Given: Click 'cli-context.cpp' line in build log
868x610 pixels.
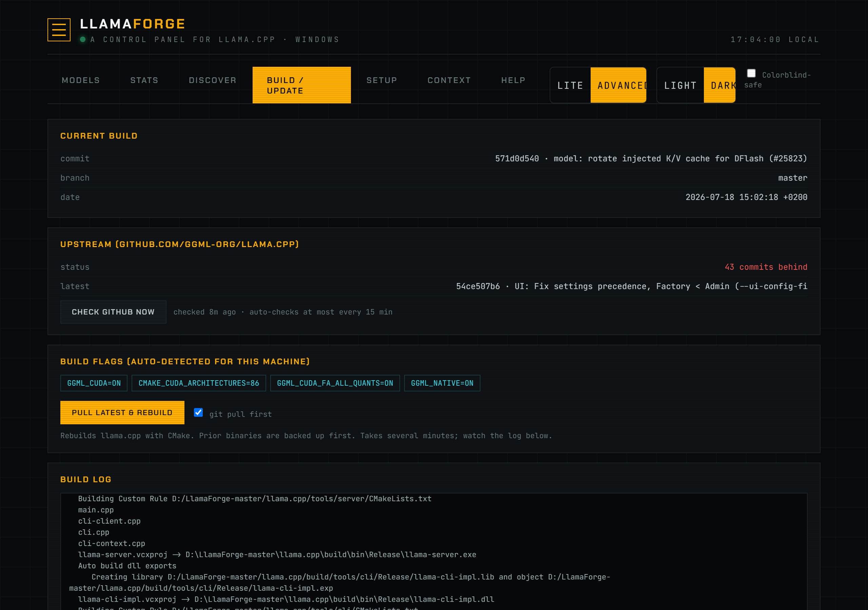Looking at the screenshot, I should (x=112, y=544).
